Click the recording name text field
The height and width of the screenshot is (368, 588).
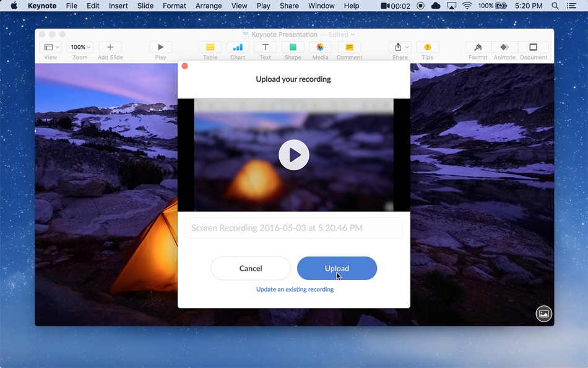click(x=293, y=228)
